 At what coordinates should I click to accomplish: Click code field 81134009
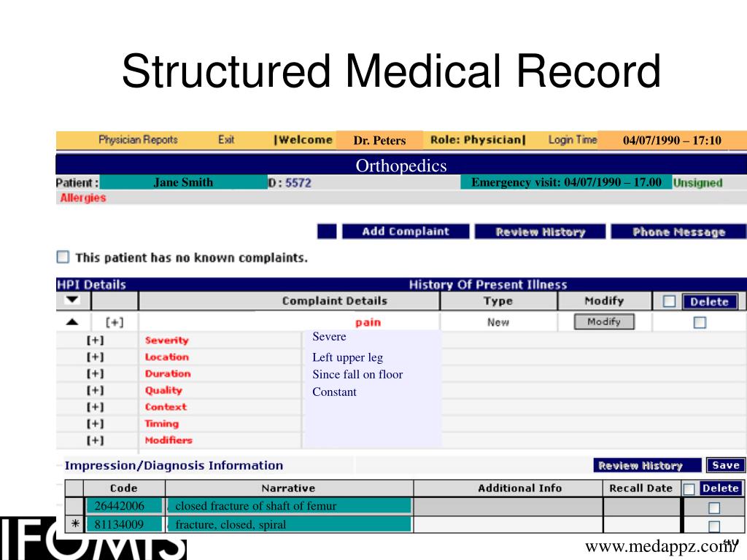(124, 524)
